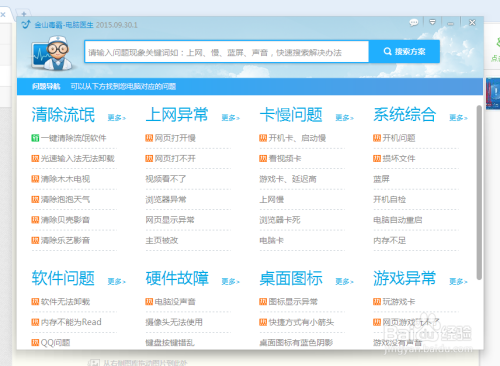The image size is (500, 366).
Task: Open the feedback speech bubble icon
Action: (414, 23)
